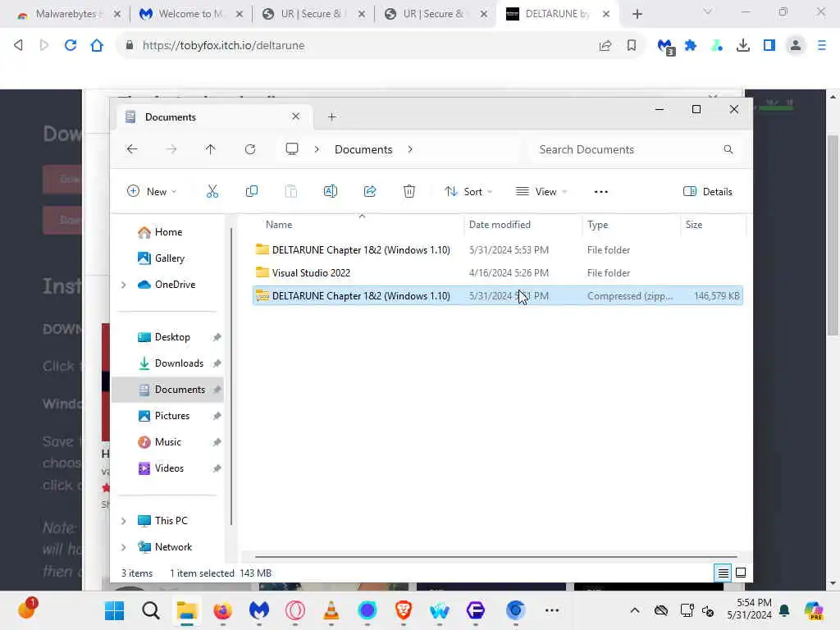Bookmark this page in browser
Image resolution: width=840 pixels, height=630 pixels.
click(x=631, y=46)
